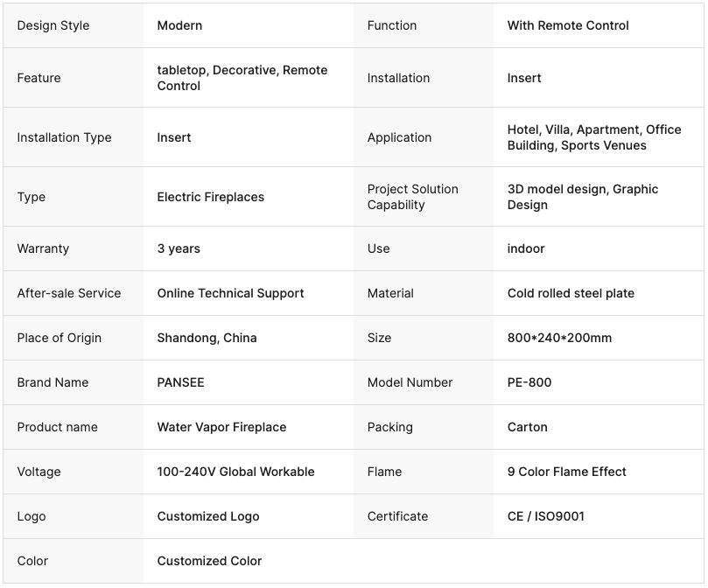This screenshot has width=708, height=588.
Task: Select the Customized Color value
Action: click(x=209, y=561)
